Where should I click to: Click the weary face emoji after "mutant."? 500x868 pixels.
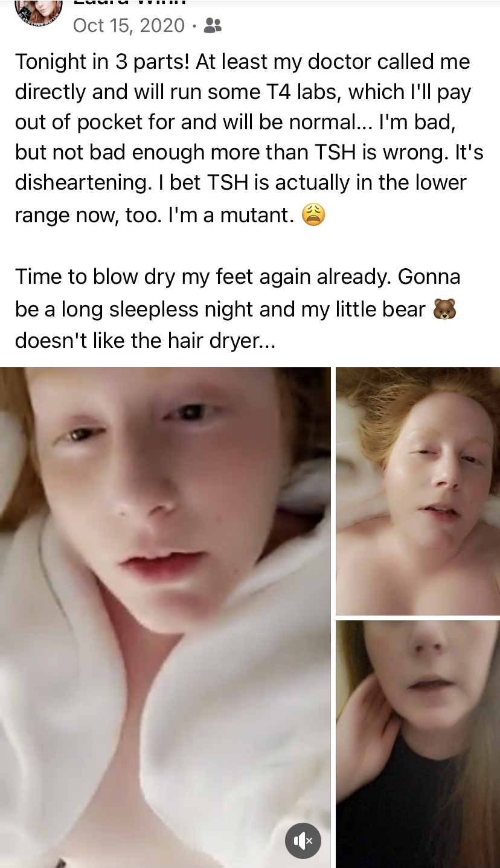click(313, 214)
